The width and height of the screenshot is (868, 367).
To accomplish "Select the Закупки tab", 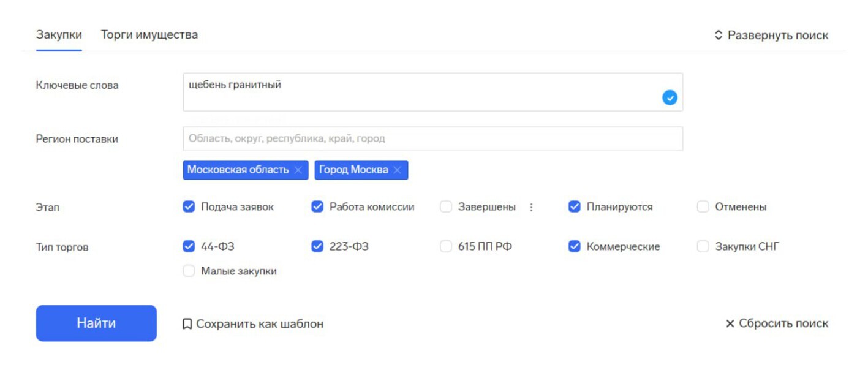I will click(59, 35).
